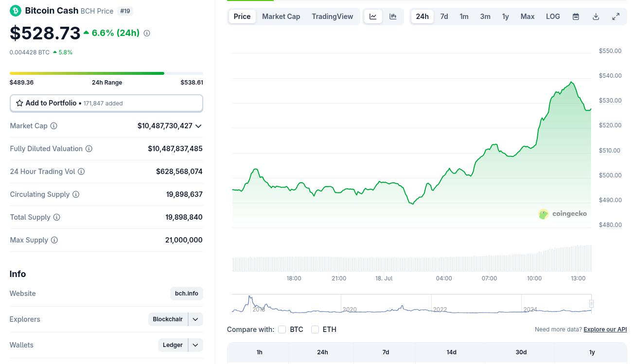The image size is (634, 364).
Task: Click star Add to Portfolio button
Action: coord(106,103)
